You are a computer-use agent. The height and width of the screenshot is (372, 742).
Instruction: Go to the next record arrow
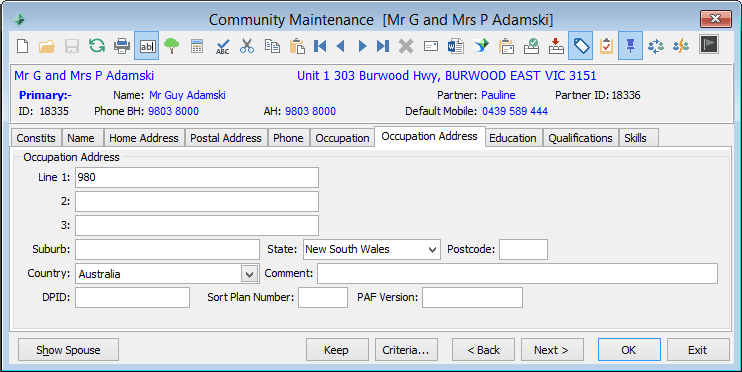tap(362, 46)
